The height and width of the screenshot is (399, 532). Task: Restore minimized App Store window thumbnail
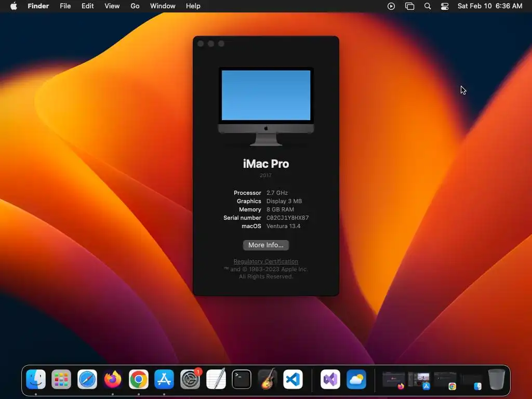click(419, 380)
